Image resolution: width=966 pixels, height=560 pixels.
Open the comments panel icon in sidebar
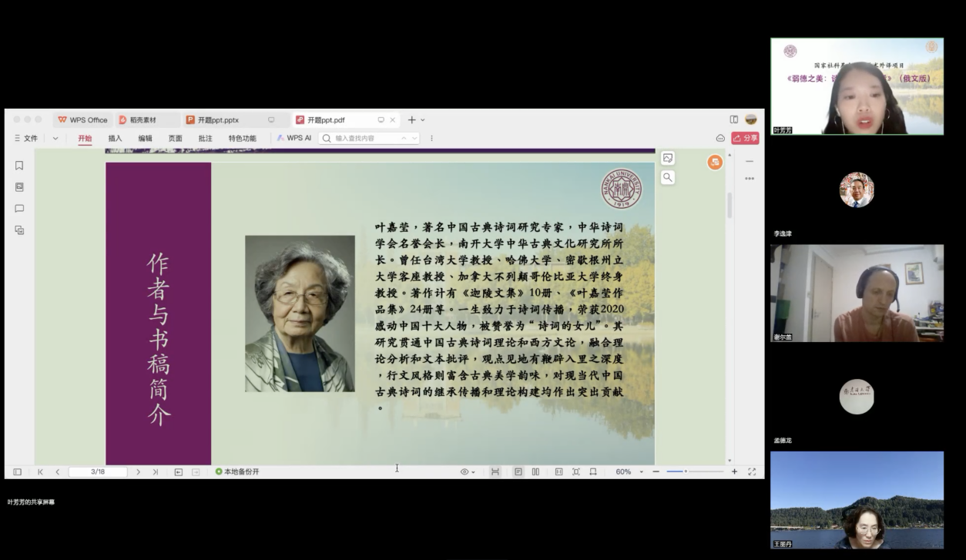click(19, 209)
